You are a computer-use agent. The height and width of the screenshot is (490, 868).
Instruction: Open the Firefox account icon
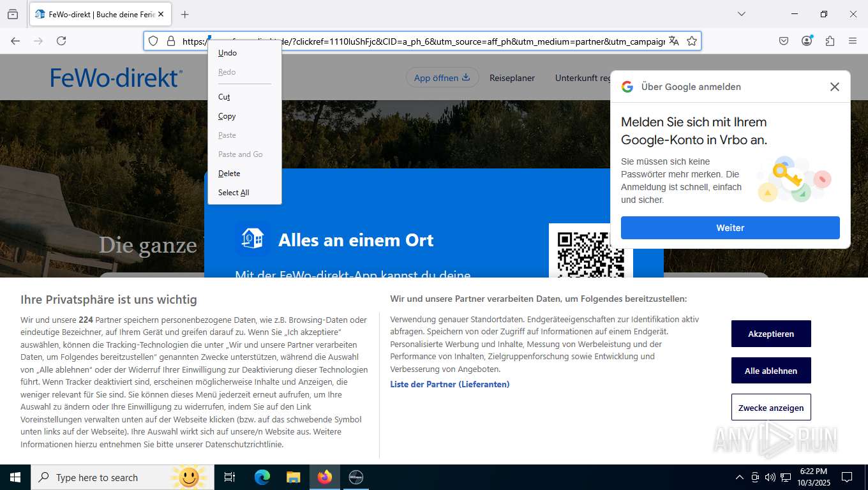click(x=807, y=41)
